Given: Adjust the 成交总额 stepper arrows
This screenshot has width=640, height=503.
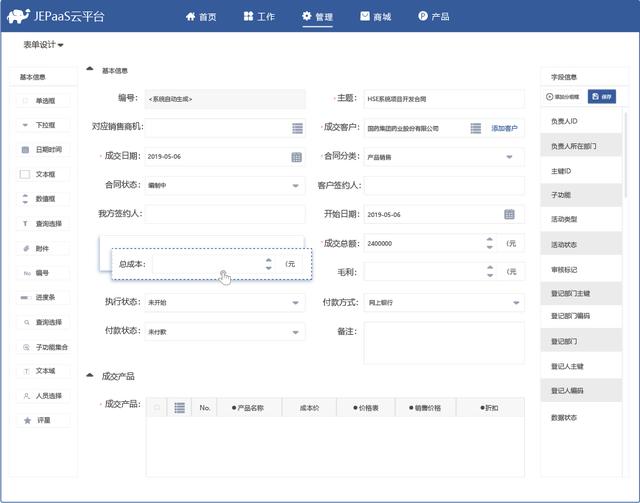Looking at the screenshot, I should (489, 243).
